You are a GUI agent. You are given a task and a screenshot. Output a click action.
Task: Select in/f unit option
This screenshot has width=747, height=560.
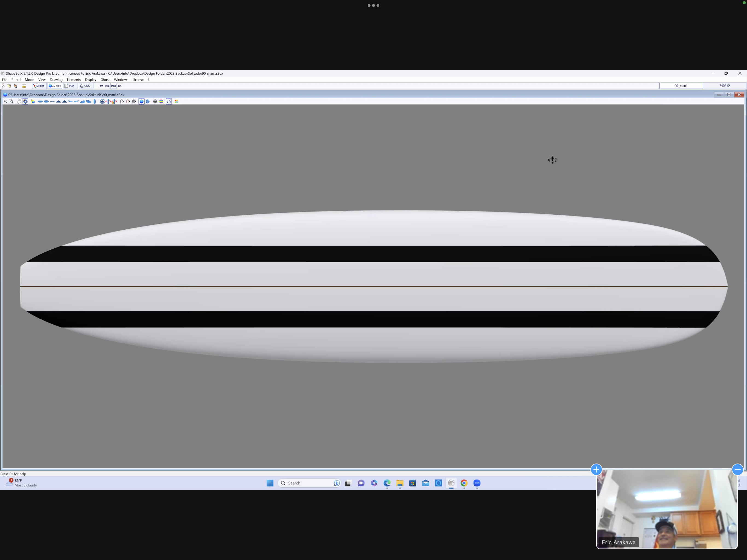[x=119, y=86]
